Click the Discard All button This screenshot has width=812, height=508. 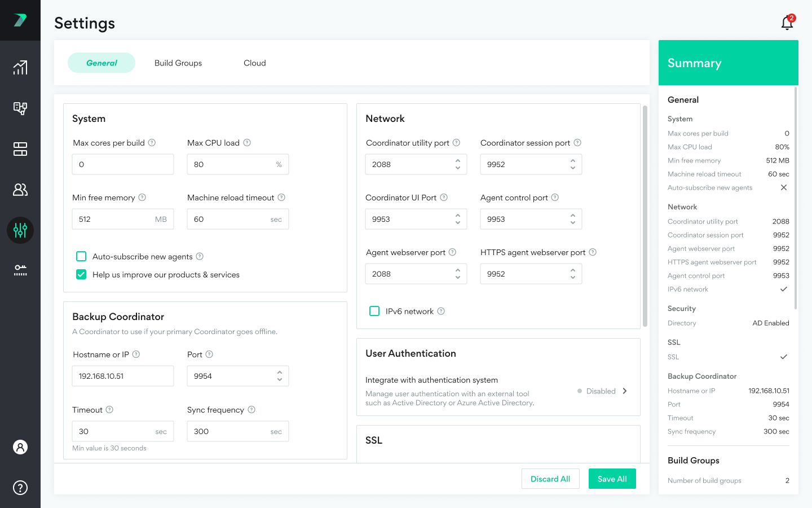tap(550, 479)
